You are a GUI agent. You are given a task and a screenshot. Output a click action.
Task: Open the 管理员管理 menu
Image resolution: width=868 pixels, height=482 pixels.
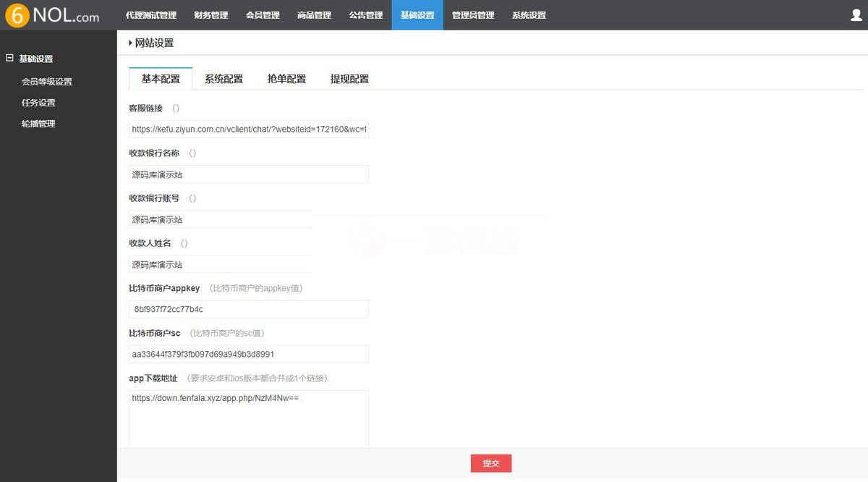(x=472, y=14)
